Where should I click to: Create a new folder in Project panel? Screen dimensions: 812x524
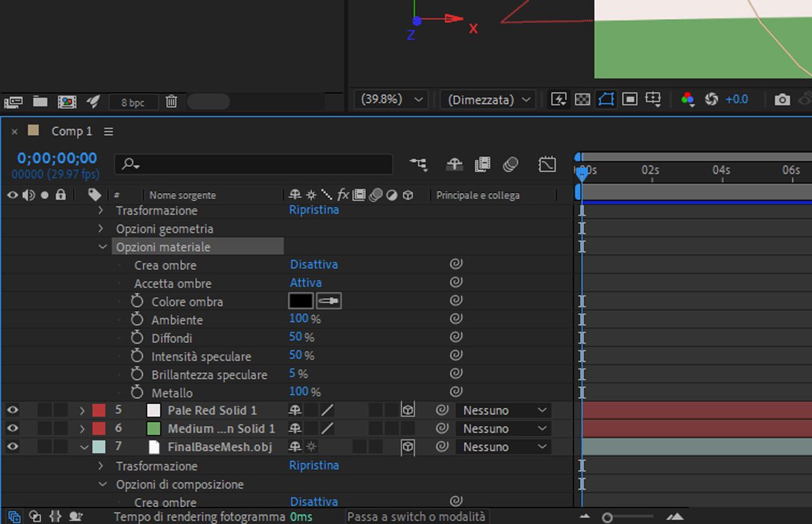pyautogui.click(x=41, y=101)
